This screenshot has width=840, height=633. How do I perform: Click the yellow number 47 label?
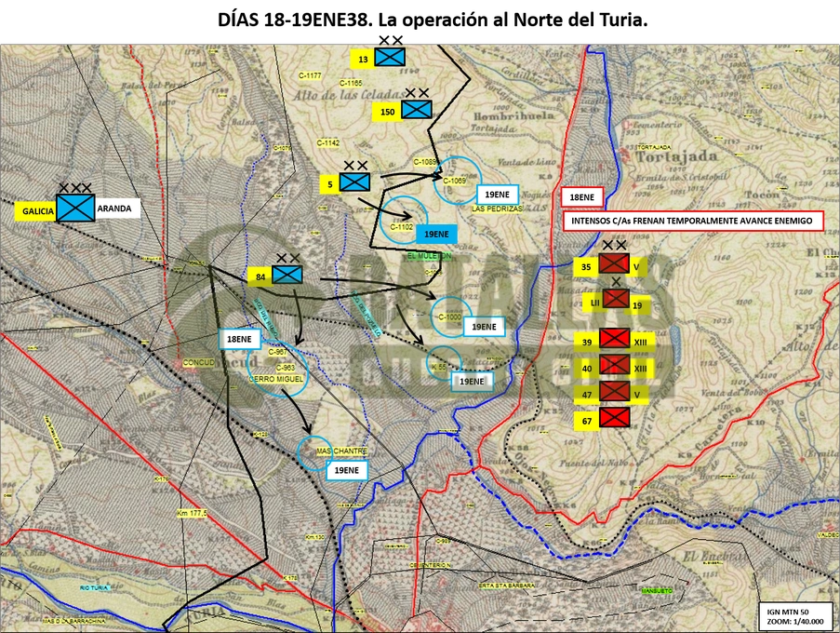click(x=587, y=395)
